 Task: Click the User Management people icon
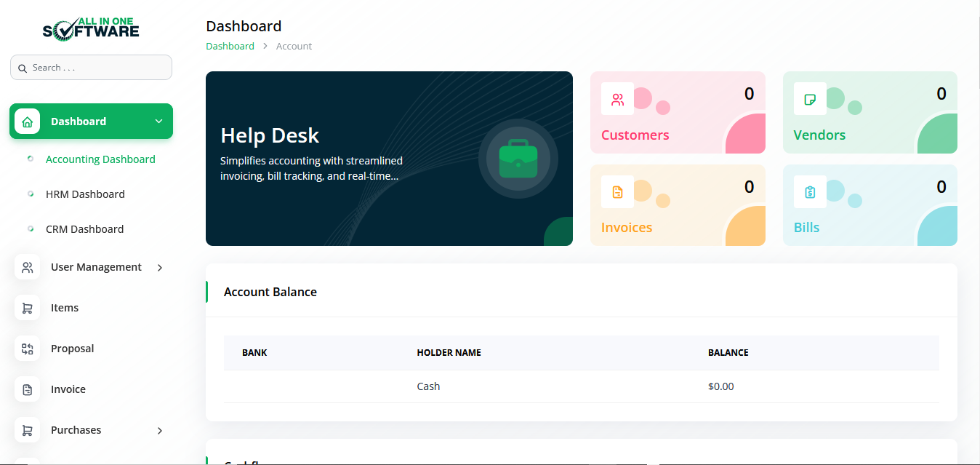tap(28, 267)
